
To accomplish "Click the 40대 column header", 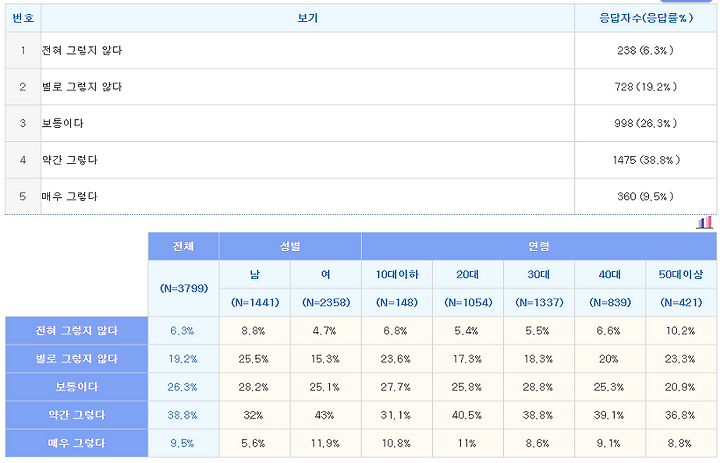I will [610, 274].
